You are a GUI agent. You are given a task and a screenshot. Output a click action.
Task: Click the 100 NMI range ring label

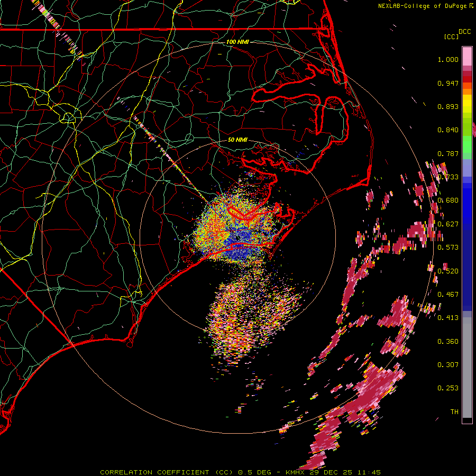coord(237,42)
